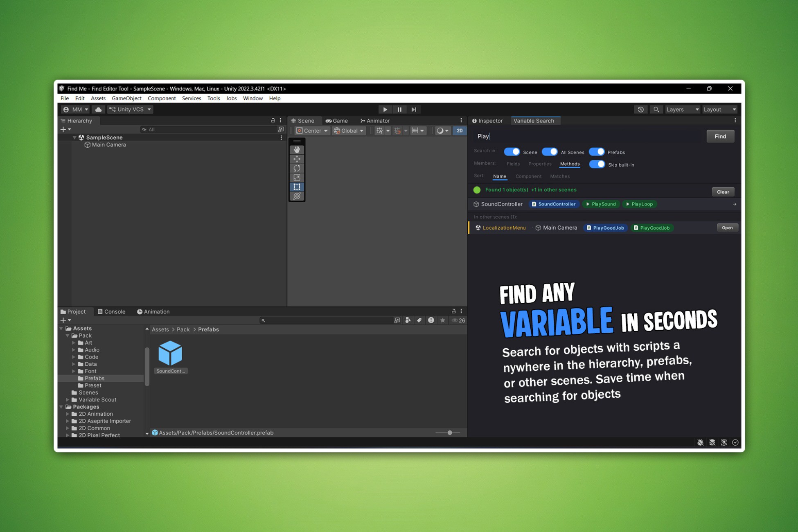The width and height of the screenshot is (798, 532).
Task: Select the Rotate tool in Scene toolbar
Action: [297, 168]
